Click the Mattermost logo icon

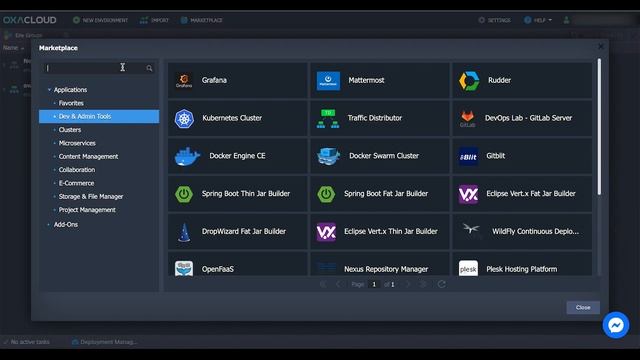click(x=328, y=80)
